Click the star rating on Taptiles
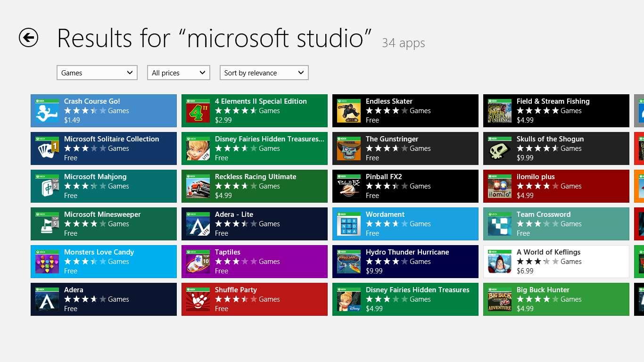This screenshot has width=644, height=362. (236, 262)
